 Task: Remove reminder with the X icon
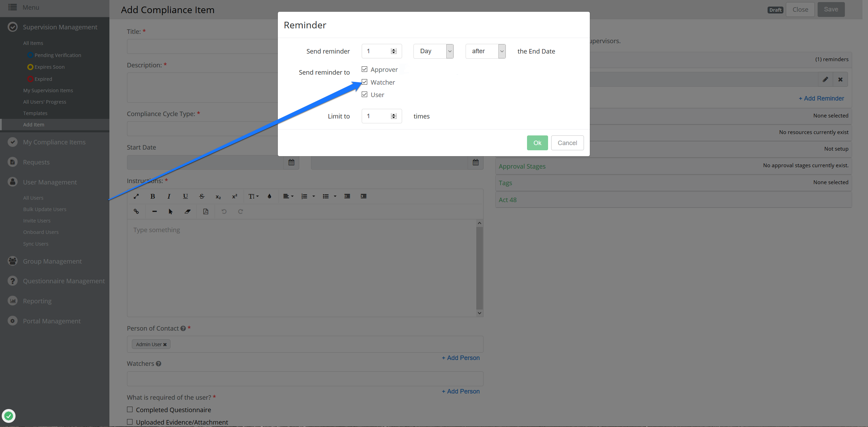point(840,79)
